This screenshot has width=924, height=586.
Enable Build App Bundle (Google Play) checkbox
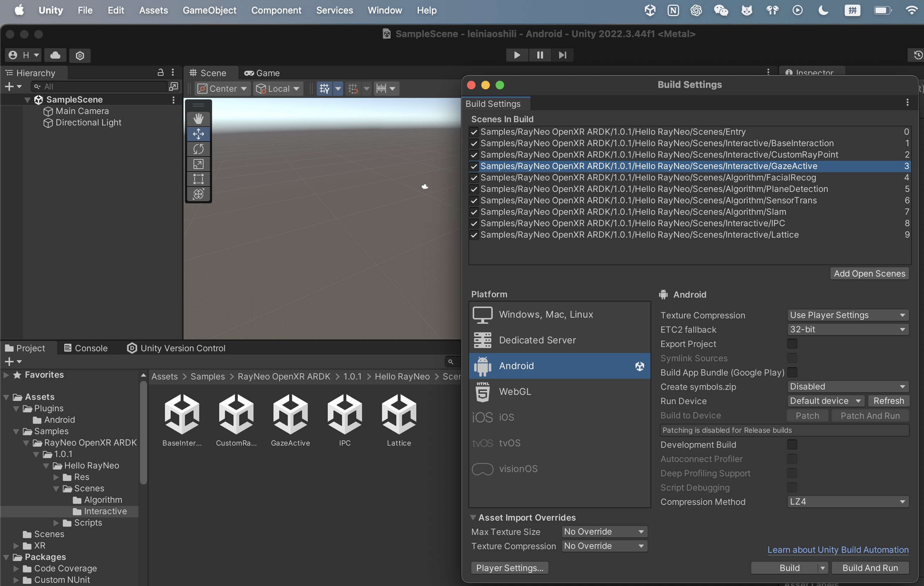[792, 372]
